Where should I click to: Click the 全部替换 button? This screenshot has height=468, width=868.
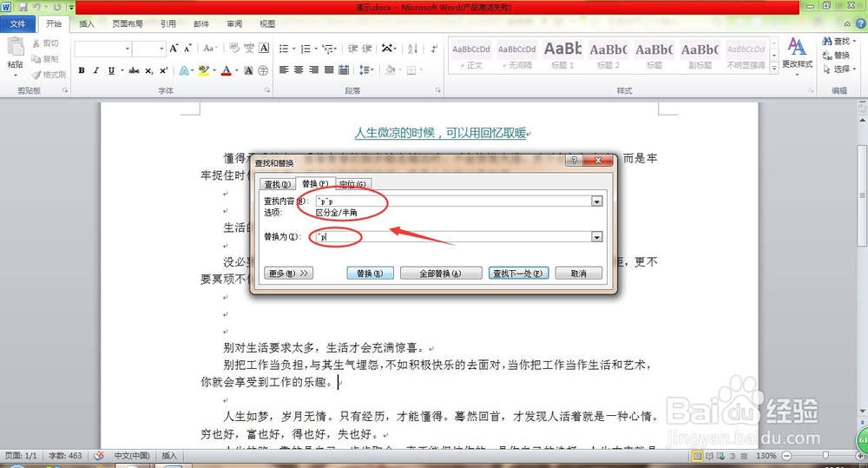tap(439, 274)
